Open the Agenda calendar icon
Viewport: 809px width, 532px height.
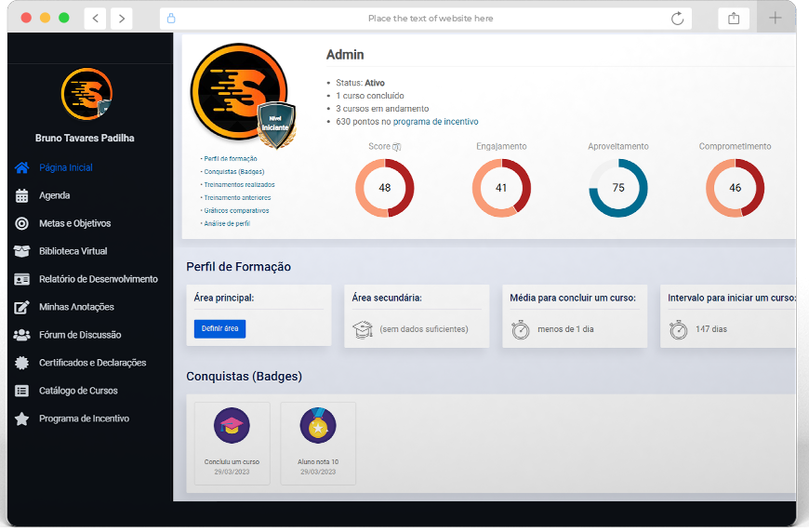[22, 195]
